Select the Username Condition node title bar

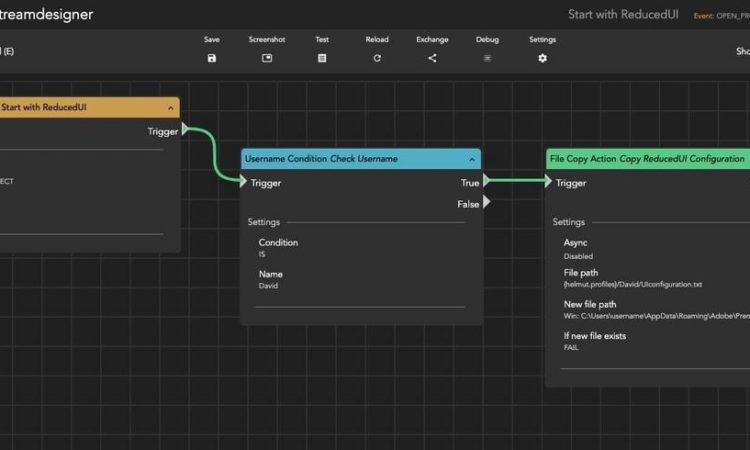[340, 159]
